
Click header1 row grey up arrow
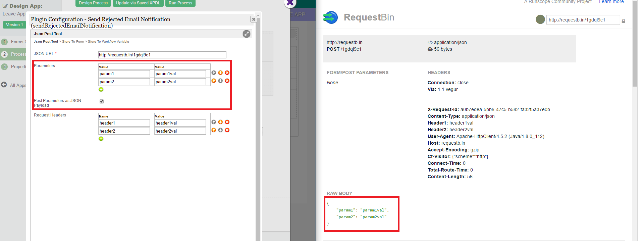[214, 122]
